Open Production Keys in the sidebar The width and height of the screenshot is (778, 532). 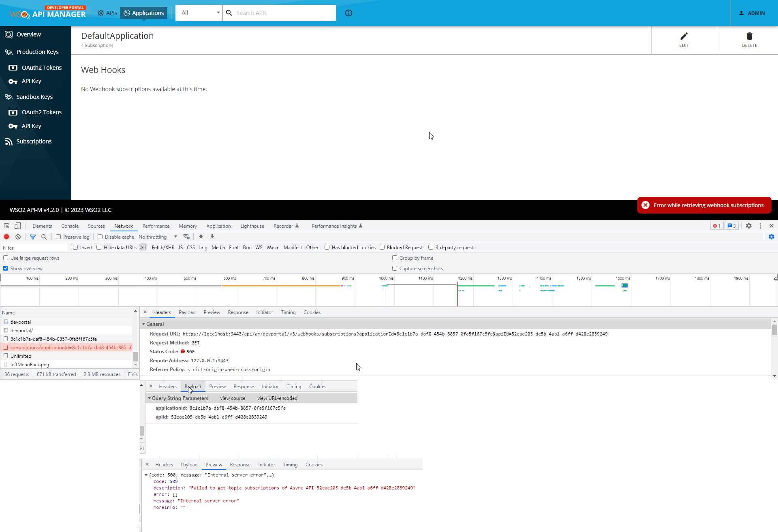click(37, 52)
